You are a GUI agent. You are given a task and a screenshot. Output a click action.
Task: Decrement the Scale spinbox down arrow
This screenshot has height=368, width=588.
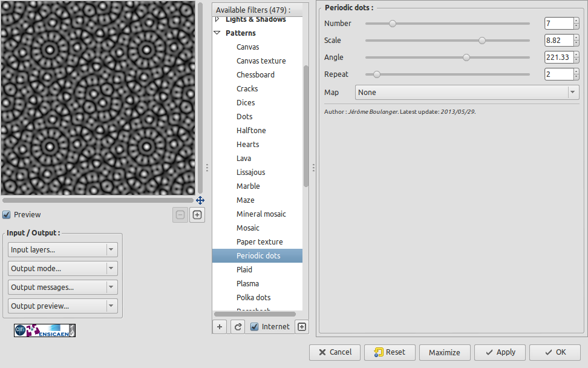577,43
